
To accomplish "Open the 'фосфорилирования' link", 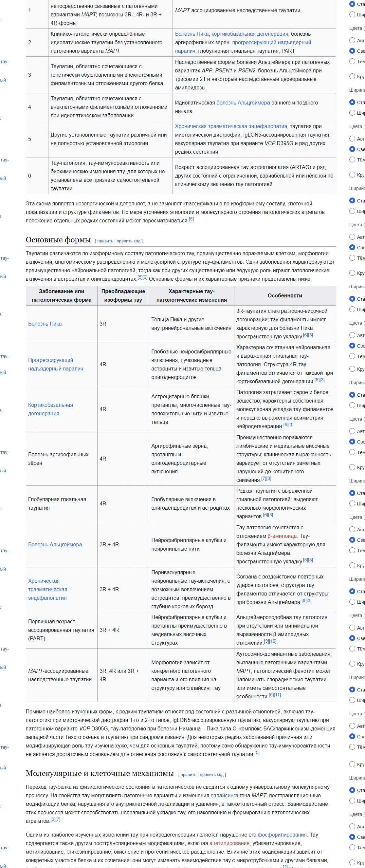I will [x=282, y=835].
